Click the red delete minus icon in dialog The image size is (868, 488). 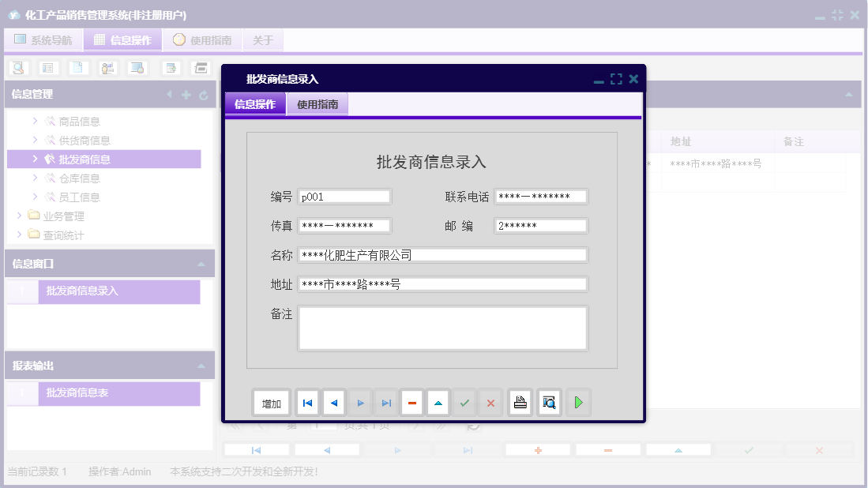tap(411, 402)
